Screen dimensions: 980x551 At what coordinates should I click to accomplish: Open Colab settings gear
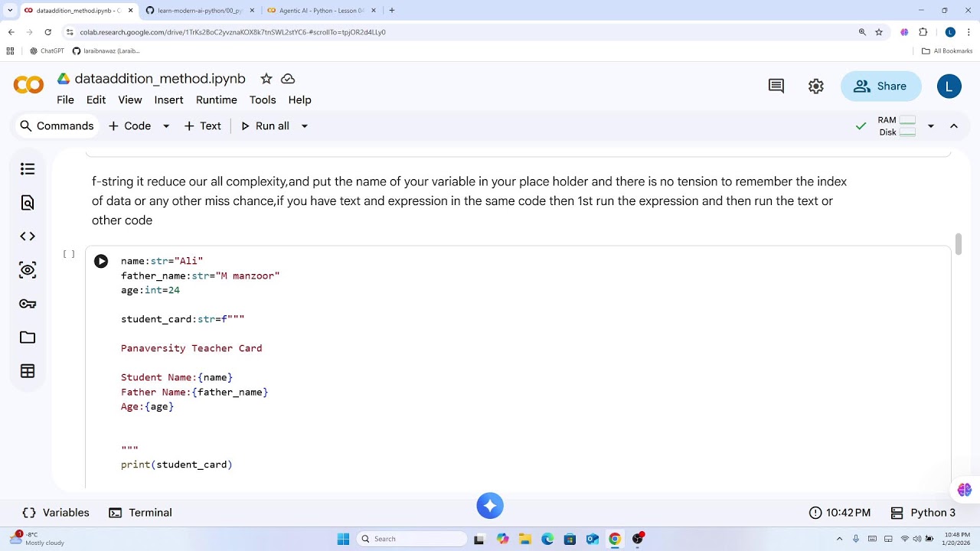click(x=816, y=86)
